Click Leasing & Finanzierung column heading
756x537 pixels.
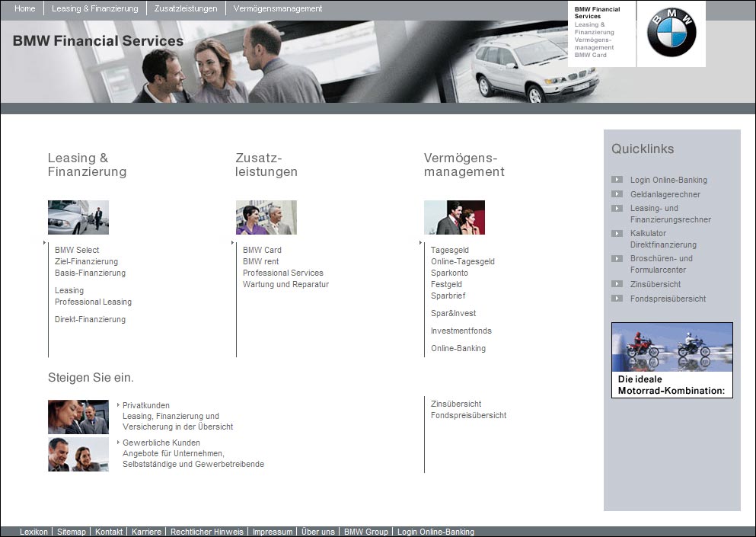pyautogui.click(x=88, y=165)
